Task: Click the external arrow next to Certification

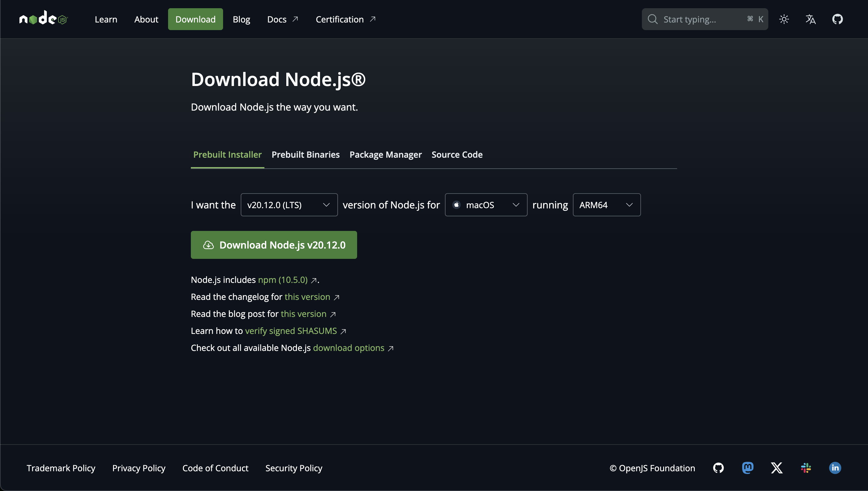Action: [x=373, y=19]
